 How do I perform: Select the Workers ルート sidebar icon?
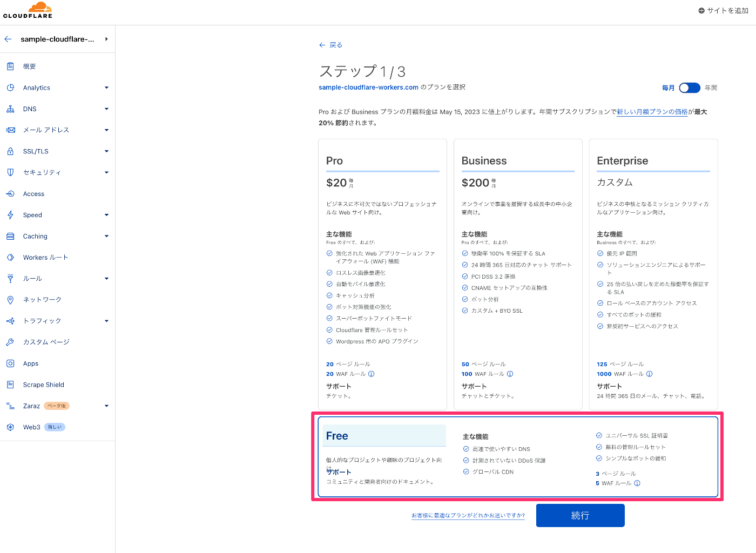point(10,257)
